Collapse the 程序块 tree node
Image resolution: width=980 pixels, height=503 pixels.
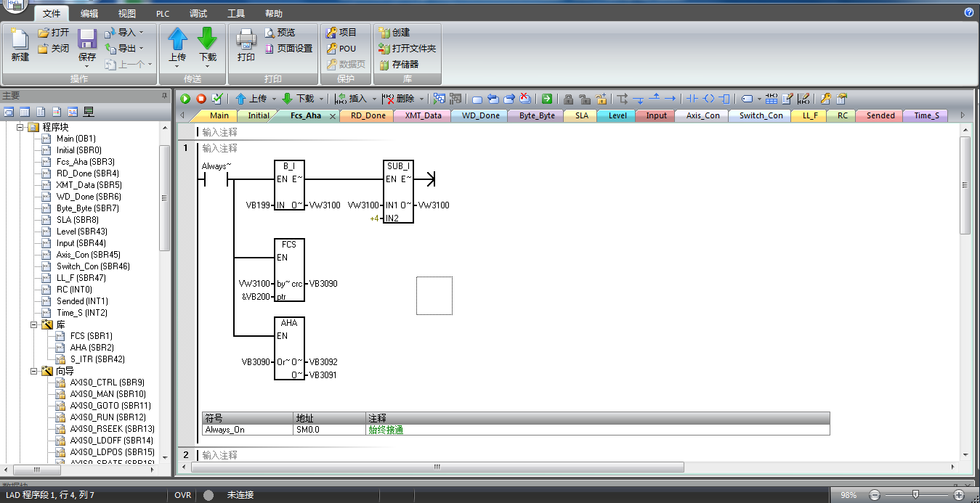21,127
